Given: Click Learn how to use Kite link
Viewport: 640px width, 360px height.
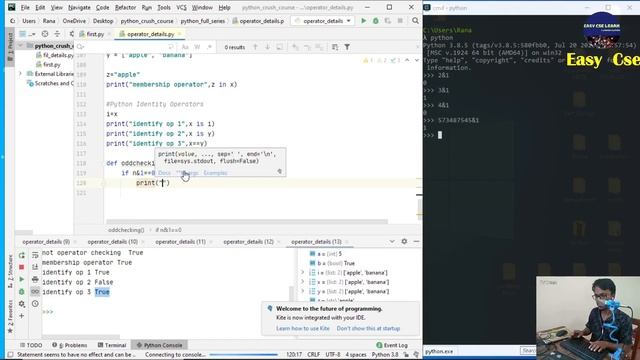Looking at the screenshot, I should pos(302,328).
